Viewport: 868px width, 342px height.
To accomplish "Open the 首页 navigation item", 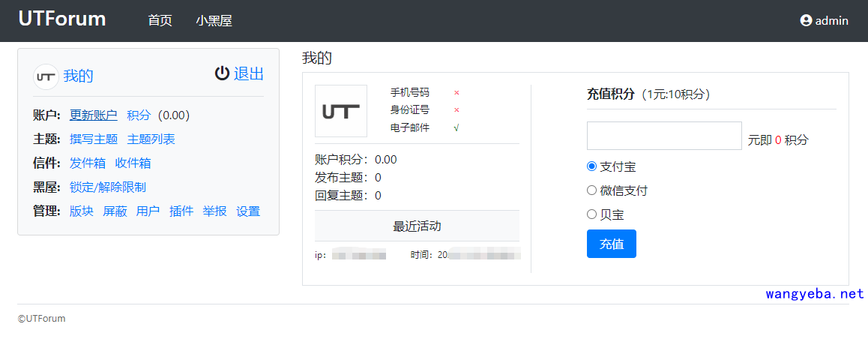I will click(160, 21).
